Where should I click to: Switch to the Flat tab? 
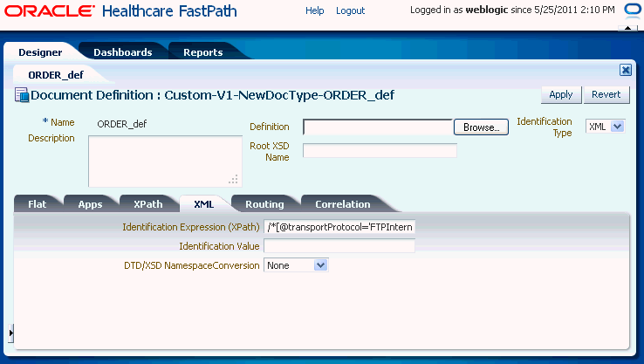click(x=38, y=204)
